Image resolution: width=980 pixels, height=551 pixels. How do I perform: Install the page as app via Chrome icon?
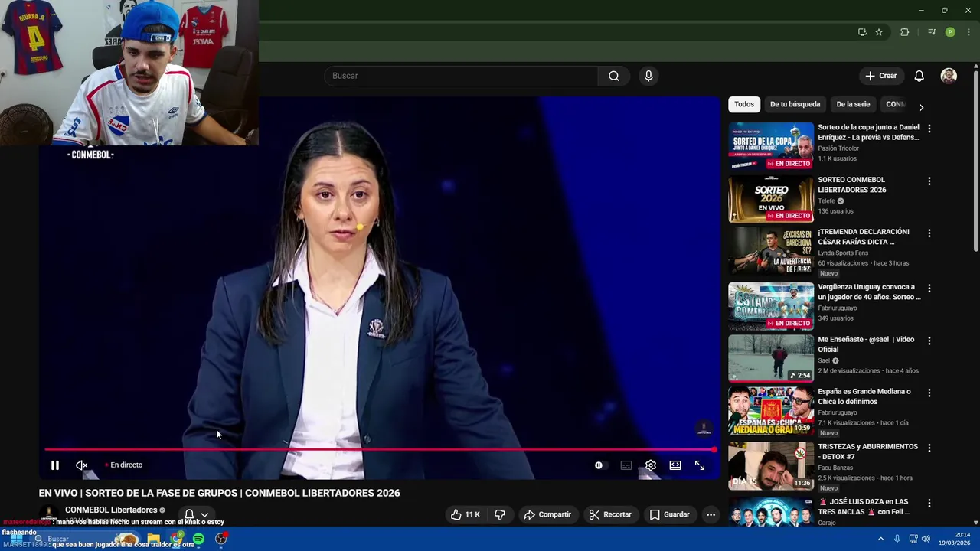(x=862, y=32)
